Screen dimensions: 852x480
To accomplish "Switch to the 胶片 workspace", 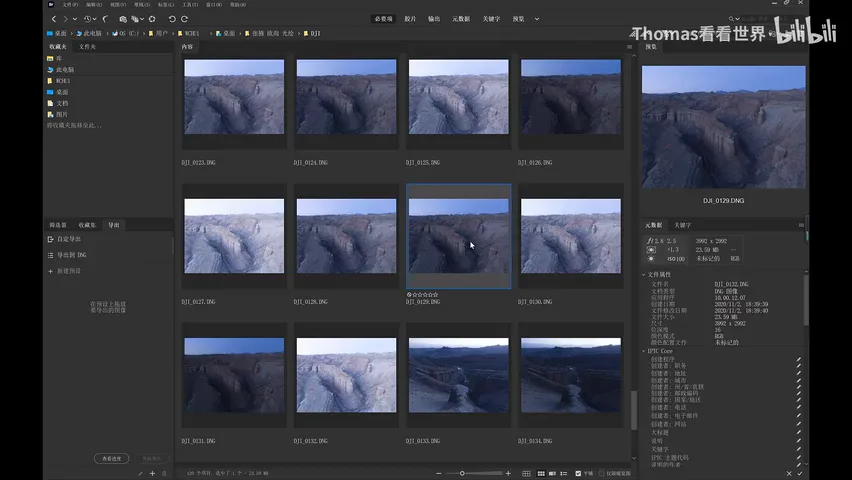I will tap(410, 19).
